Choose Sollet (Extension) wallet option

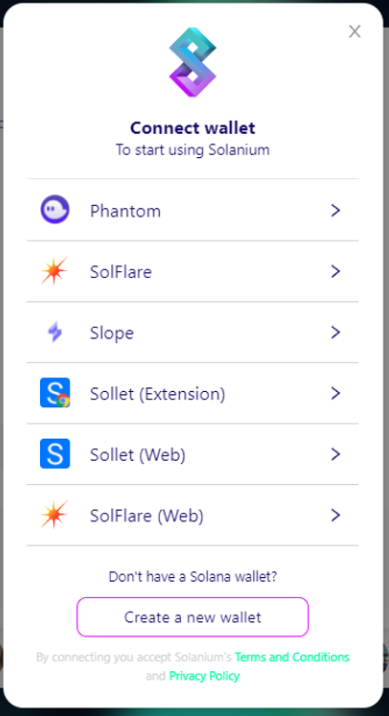[193, 393]
